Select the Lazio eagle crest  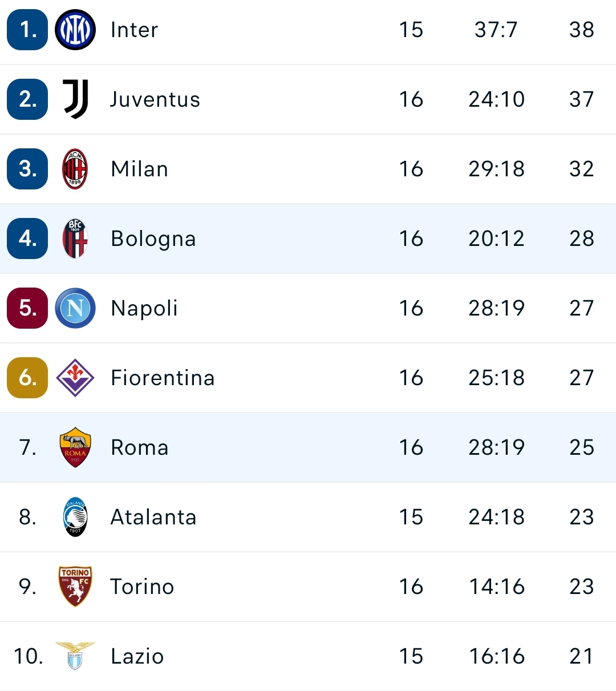coord(75,656)
